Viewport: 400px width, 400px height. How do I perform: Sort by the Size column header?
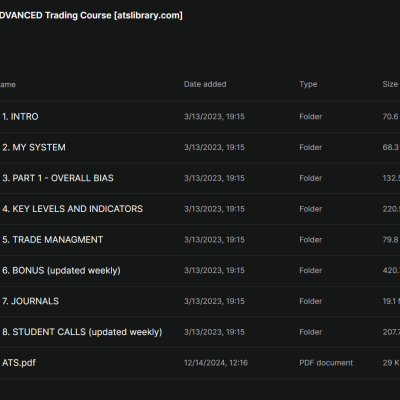[390, 84]
